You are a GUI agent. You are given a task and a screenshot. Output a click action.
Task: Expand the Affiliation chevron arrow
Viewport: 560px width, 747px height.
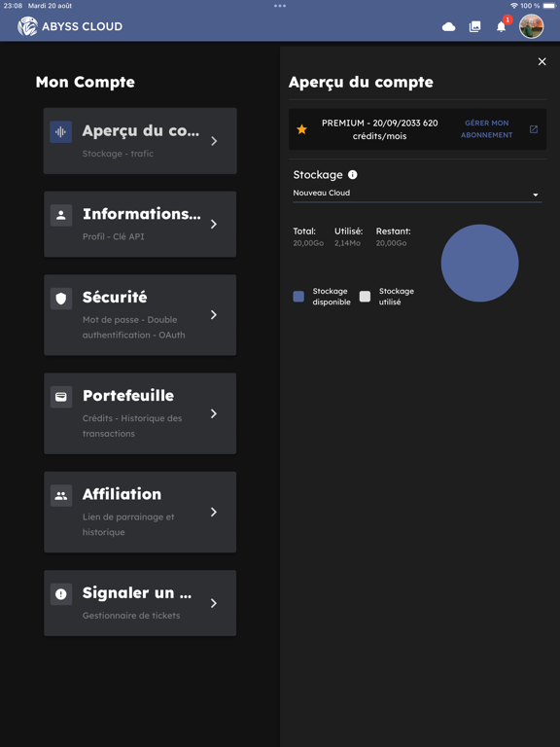click(x=214, y=512)
